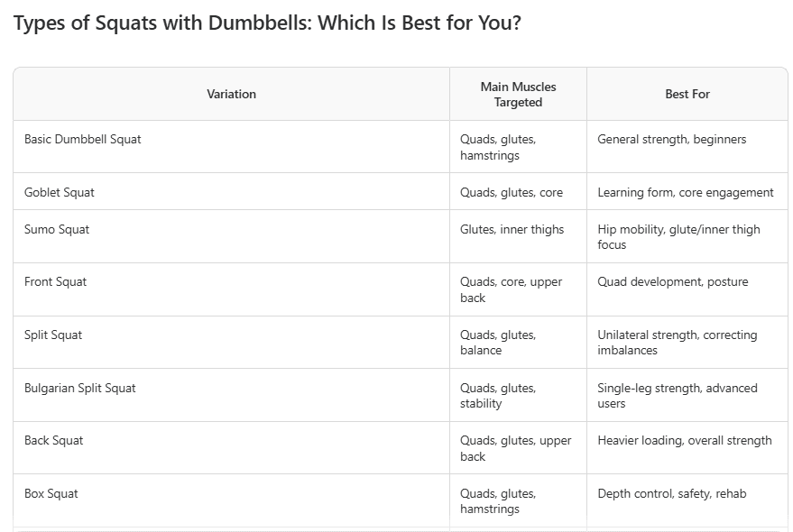Click 'Quad development, posture' cell
Screen dimensions: 793x532
coord(673,282)
